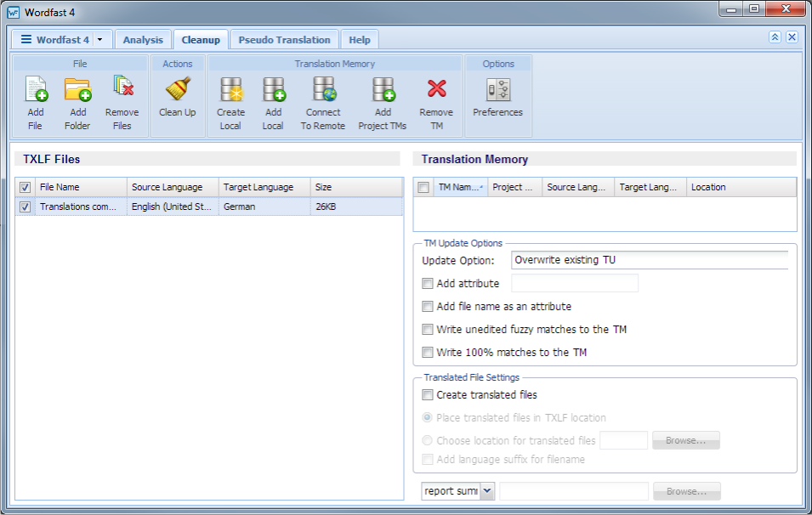Click the '26KB' size cell
Viewport: 812px width, 515px height.
click(356, 207)
